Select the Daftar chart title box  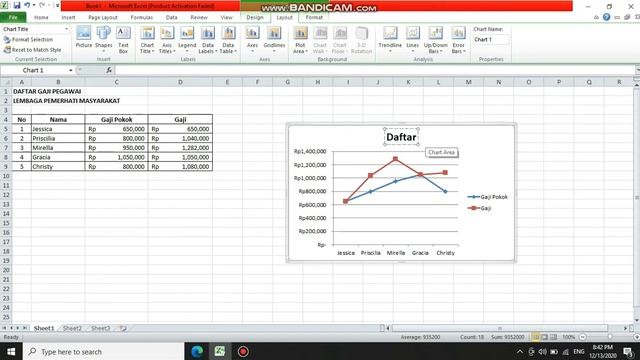point(401,137)
